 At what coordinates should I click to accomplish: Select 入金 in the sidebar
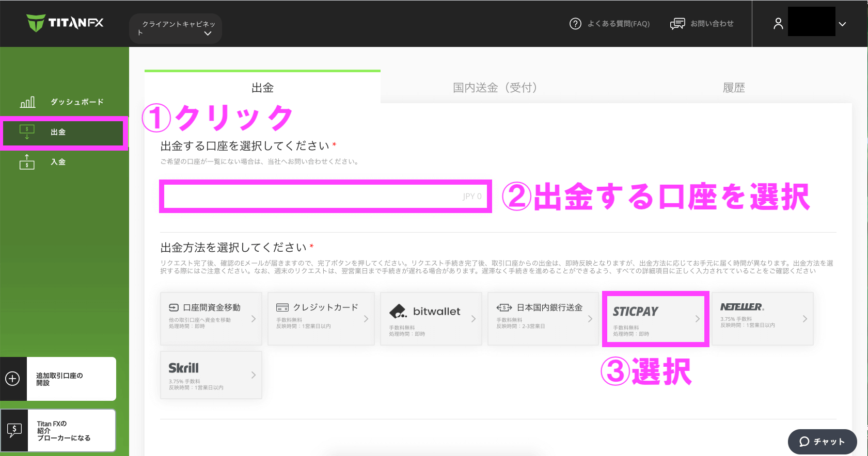point(58,162)
